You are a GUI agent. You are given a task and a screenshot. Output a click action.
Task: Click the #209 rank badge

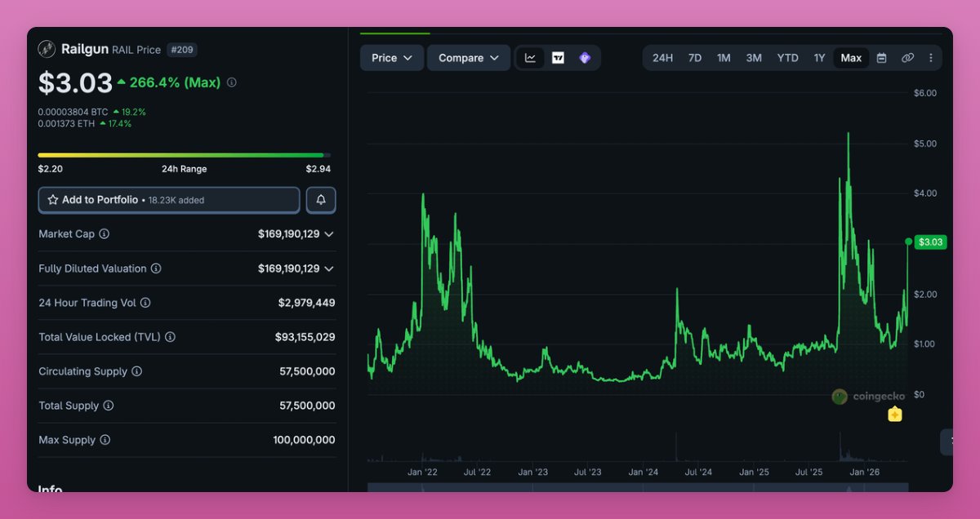(x=182, y=50)
